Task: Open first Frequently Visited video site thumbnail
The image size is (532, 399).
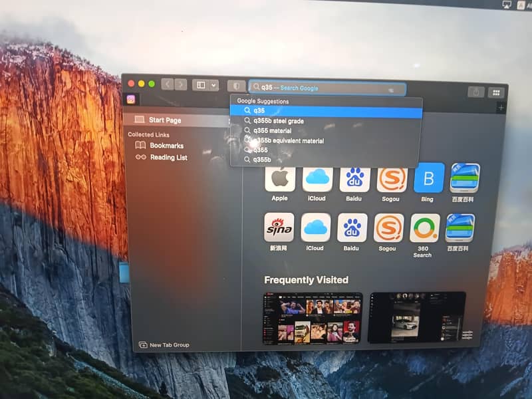Action: 313,319
